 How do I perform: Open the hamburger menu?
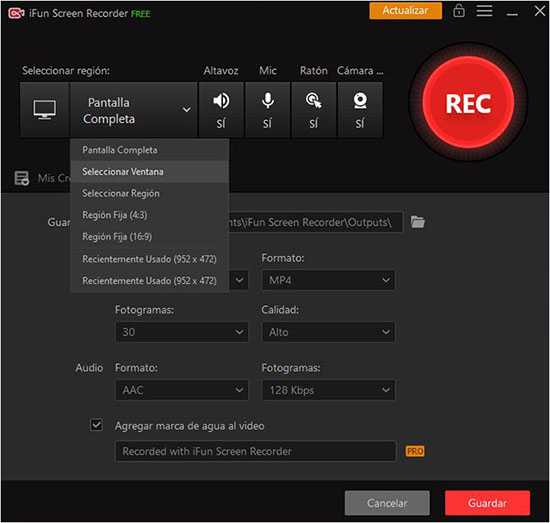pos(484,11)
